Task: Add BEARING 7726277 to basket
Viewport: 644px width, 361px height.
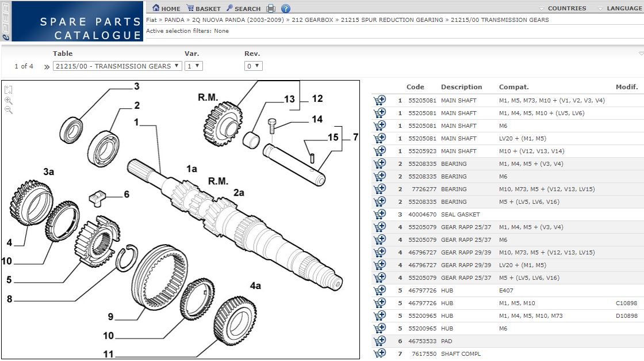Action: coord(379,189)
